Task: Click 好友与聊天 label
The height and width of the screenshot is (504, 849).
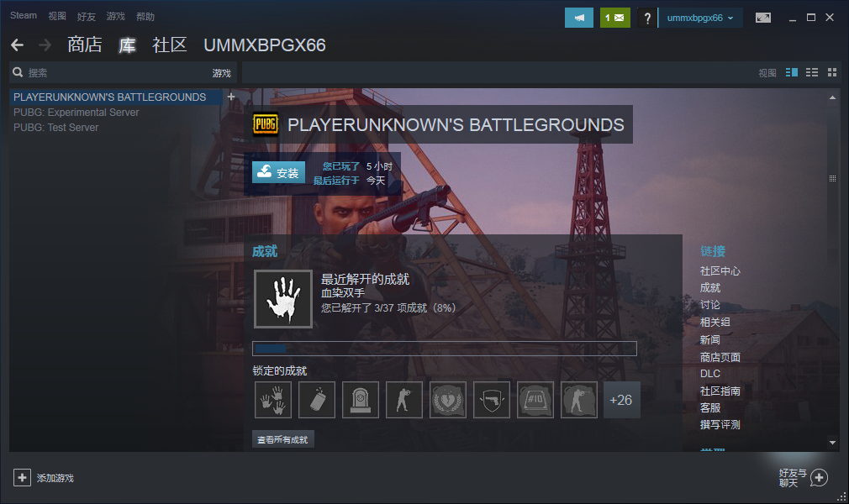Action: tap(793, 478)
